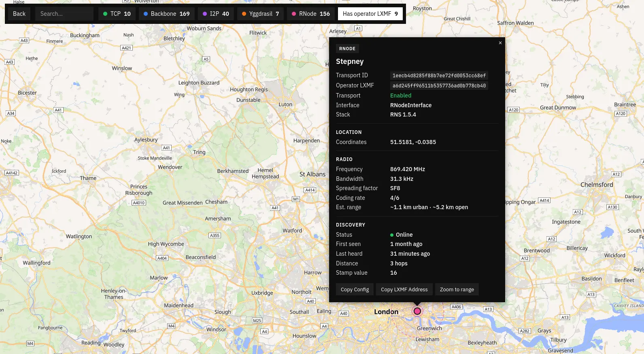The height and width of the screenshot is (354, 644).
Task: Click the Copy Config button
Action: pos(355,290)
